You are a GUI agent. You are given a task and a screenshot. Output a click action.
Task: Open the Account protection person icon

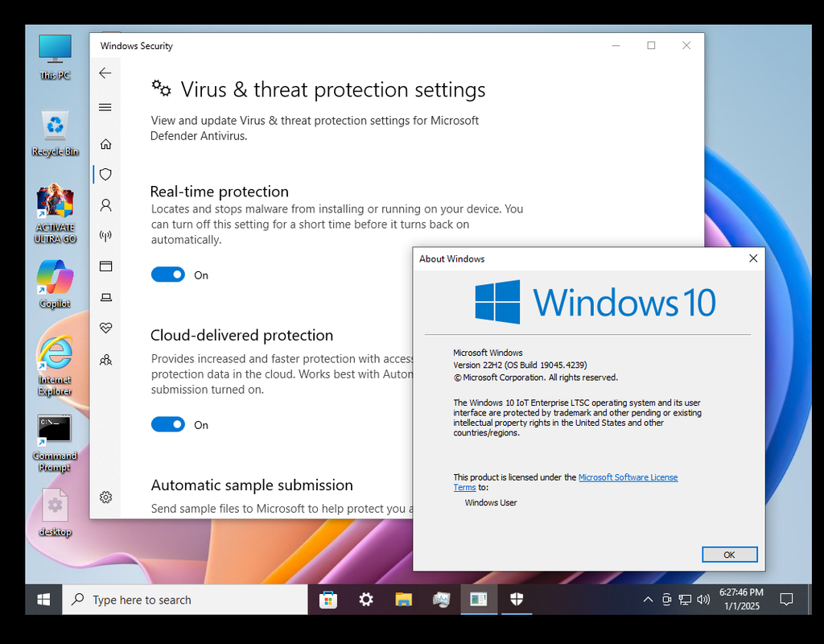coord(105,204)
